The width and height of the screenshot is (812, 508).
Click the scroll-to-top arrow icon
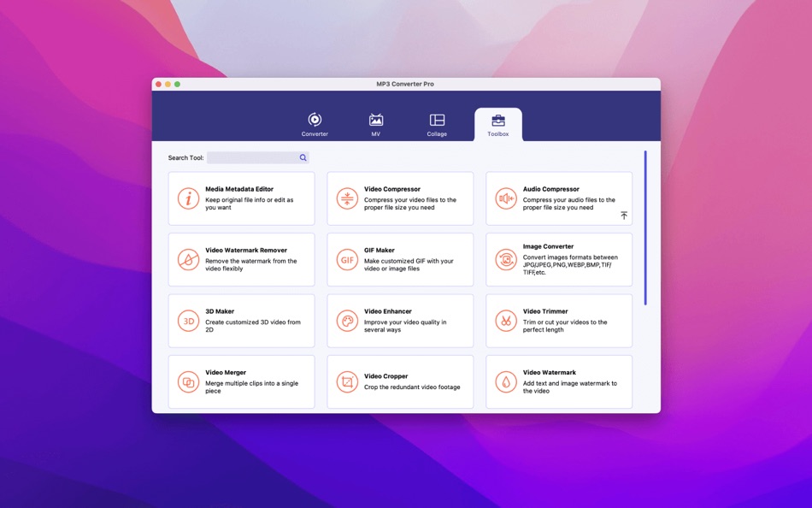coord(624,216)
